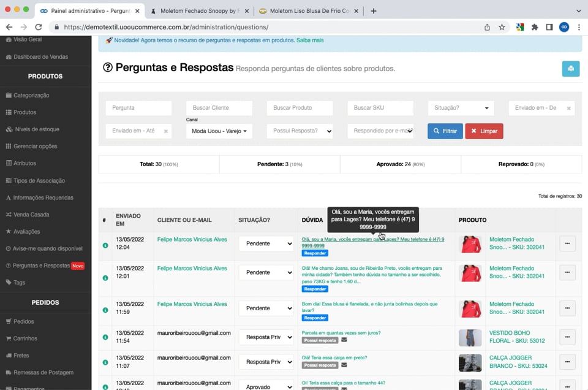Click green status icon on 12:01 row
Image resolution: width=588 pixels, height=390 pixels.
click(105, 278)
